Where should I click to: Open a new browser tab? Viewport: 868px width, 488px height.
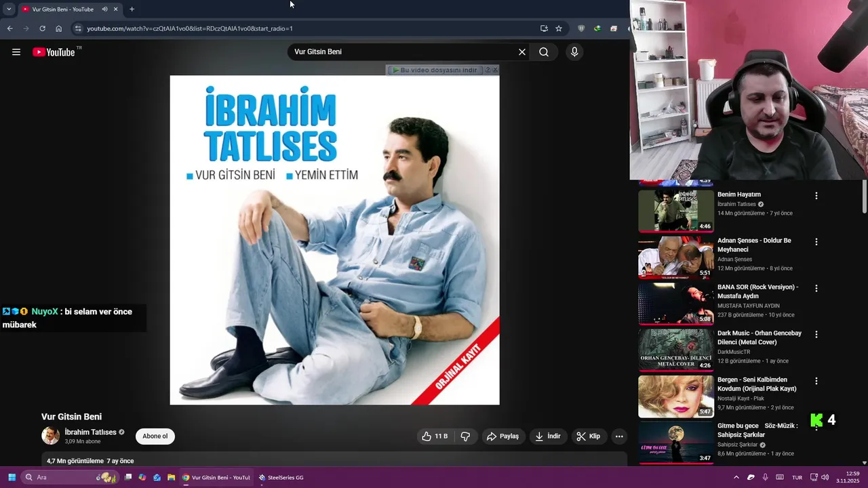[x=132, y=9]
